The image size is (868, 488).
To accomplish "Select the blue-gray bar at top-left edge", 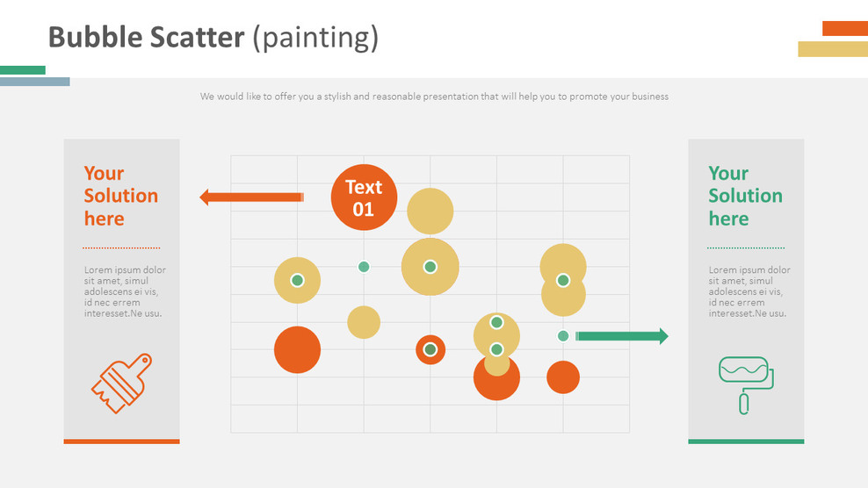I will click(x=35, y=82).
